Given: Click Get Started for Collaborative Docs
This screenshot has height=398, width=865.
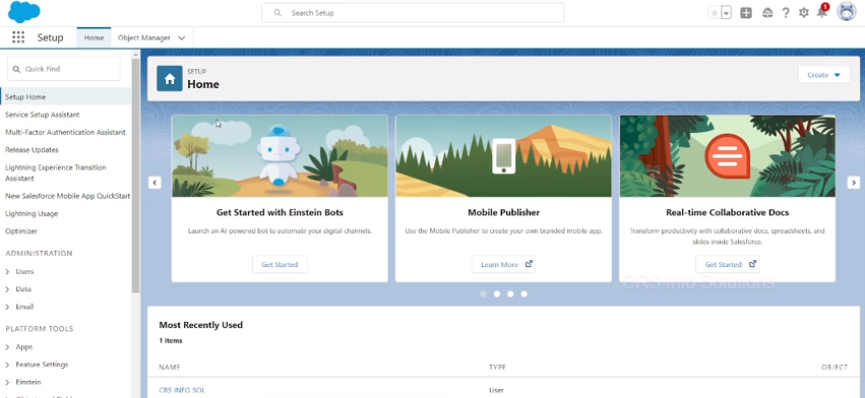Looking at the screenshot, I should click(x=727, y=264).
